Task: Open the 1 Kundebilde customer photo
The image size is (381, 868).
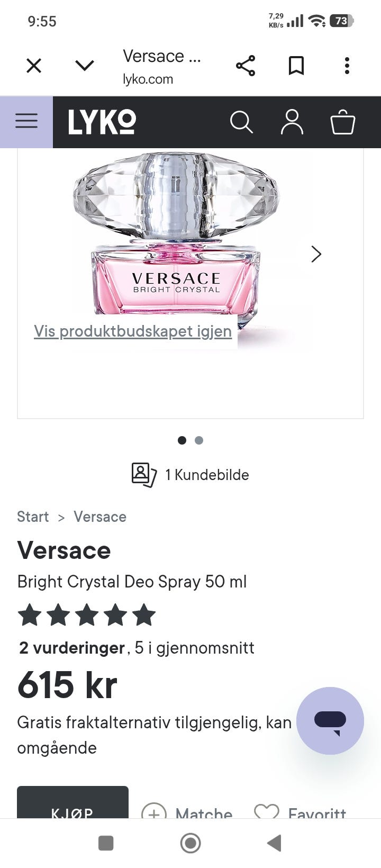Action: point(190,475)
